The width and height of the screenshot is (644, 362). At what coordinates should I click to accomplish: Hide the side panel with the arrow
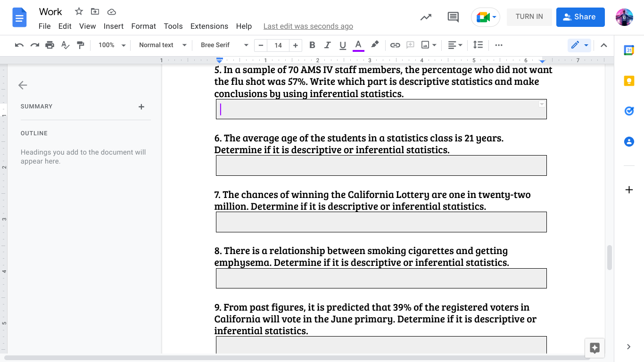pyautogui.click(x=629, y=347)
